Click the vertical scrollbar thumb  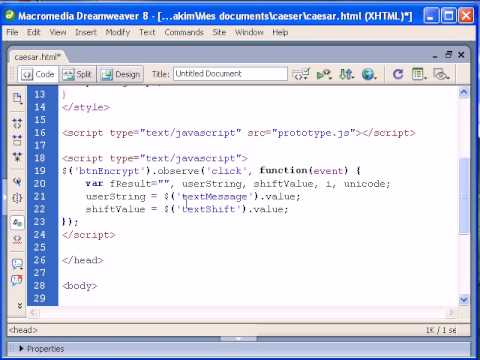click(463, 197)
